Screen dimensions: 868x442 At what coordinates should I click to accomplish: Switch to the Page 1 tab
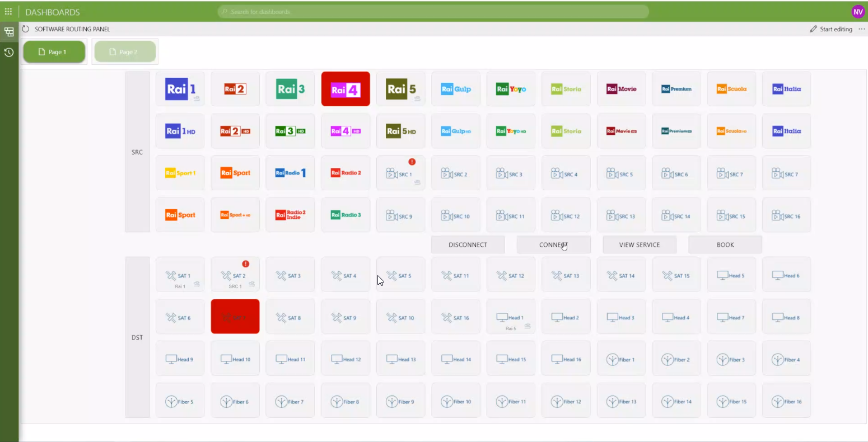[54, 52]
